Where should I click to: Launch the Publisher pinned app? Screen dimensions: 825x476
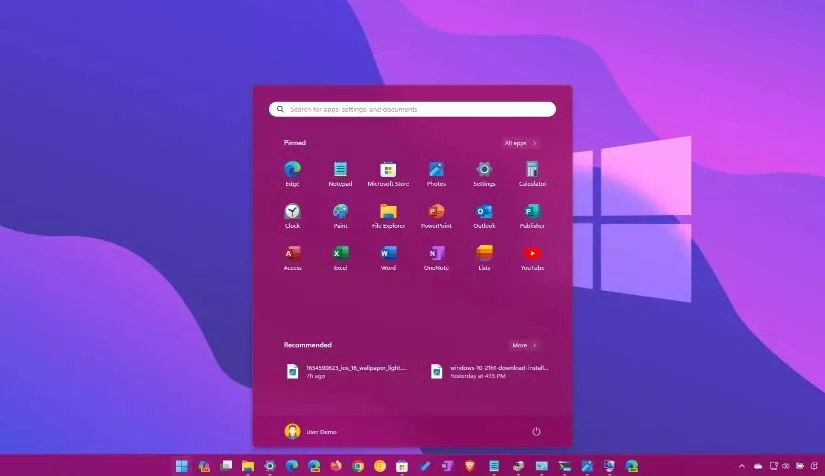pyautogui.click(x=532, y=216)
